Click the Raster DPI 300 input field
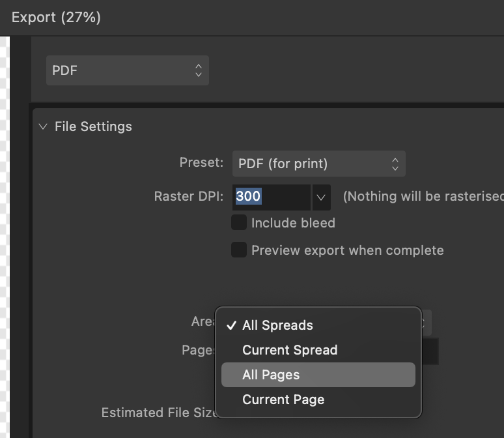The width and height of the screenshot is (504, 438). point(272,197)
